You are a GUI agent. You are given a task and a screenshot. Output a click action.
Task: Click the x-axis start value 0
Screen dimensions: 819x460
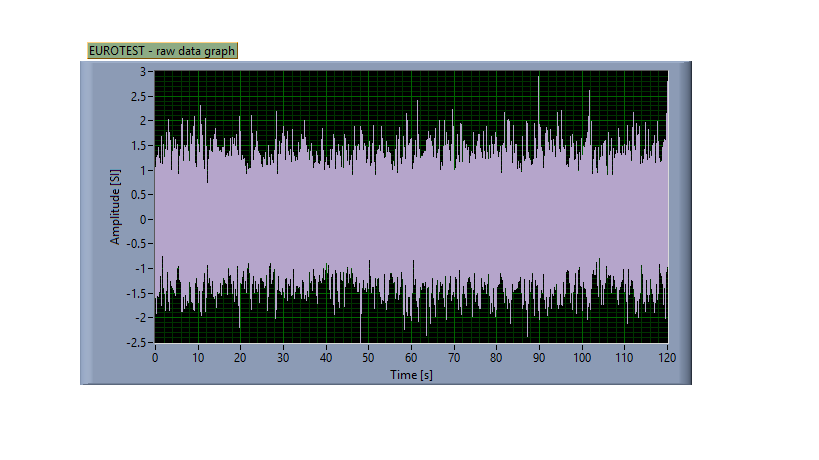tap(155, 358)
